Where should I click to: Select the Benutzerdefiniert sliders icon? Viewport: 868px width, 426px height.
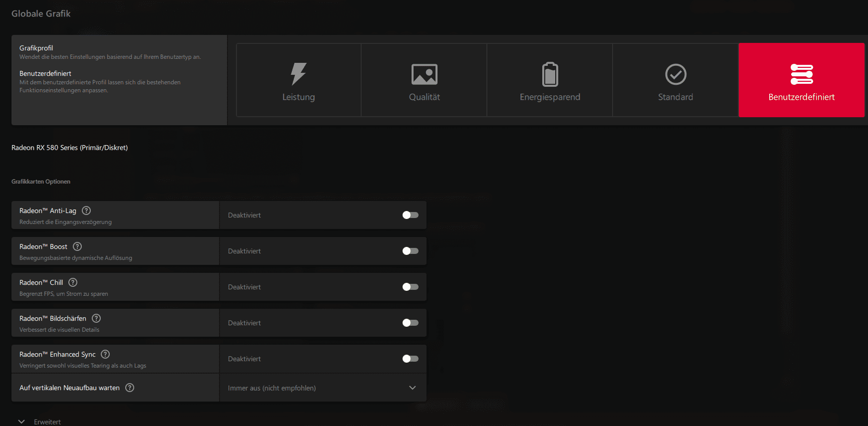[802, 74]
